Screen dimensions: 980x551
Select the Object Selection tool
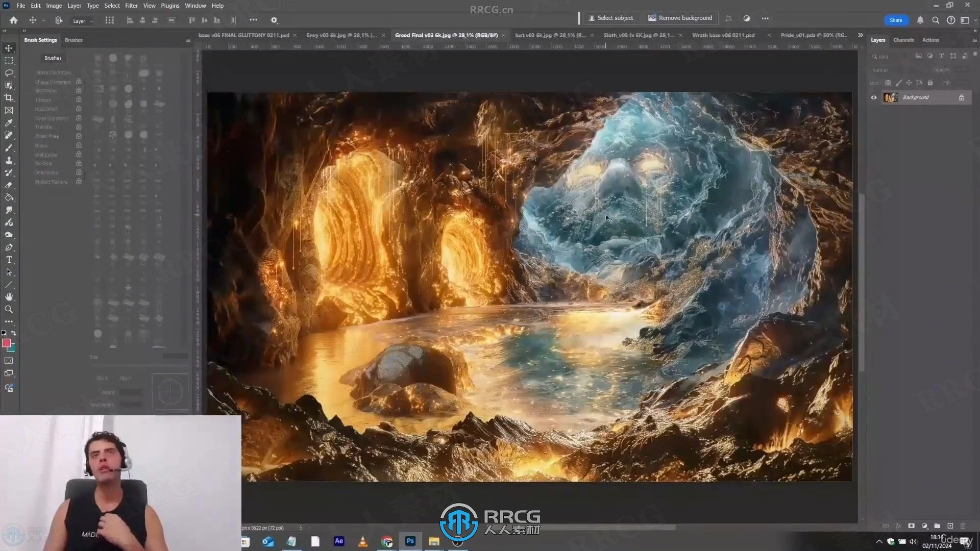[x=9, y=85]
